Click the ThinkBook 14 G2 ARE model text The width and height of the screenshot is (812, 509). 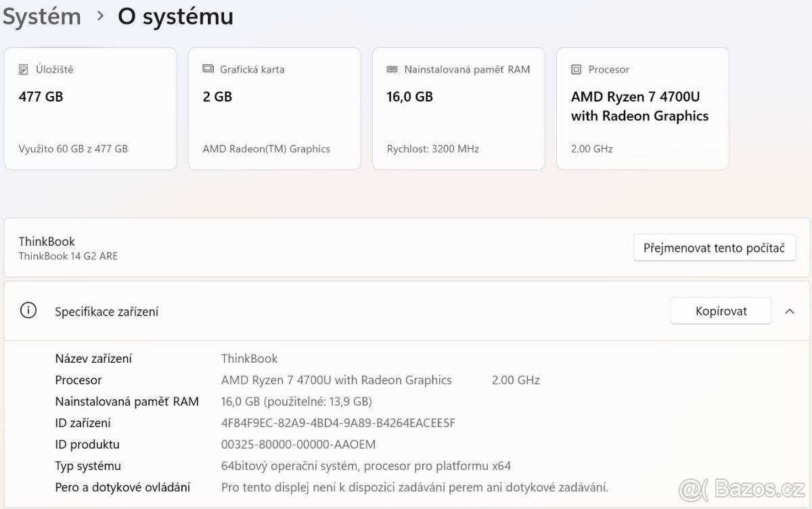coord(68,256)
